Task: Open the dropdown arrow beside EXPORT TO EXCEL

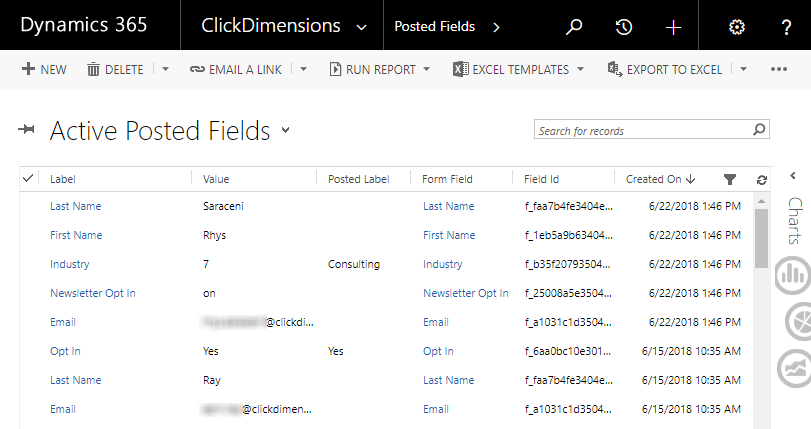Action: pos(743,69)
